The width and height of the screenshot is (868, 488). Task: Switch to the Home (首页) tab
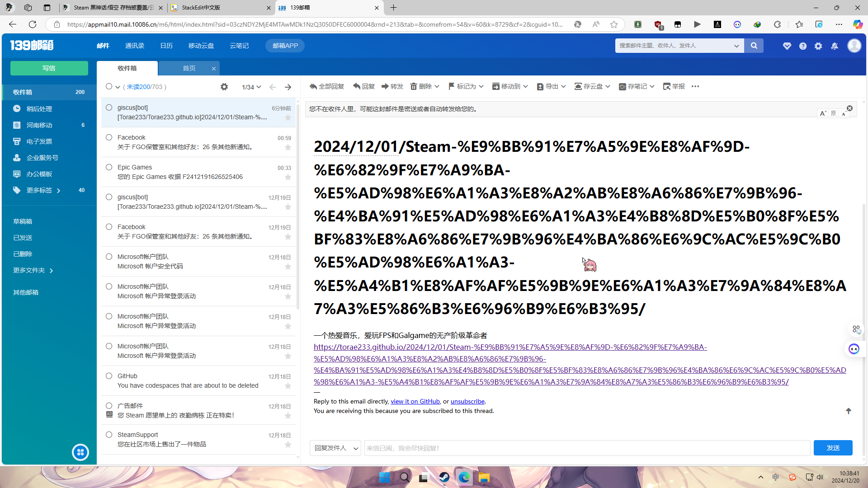tap(189, 68)
